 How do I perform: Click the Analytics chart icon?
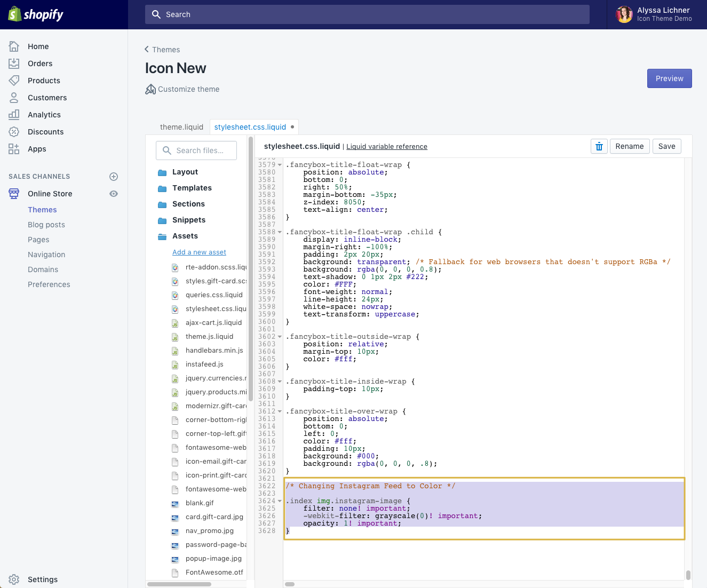(14, 115)
